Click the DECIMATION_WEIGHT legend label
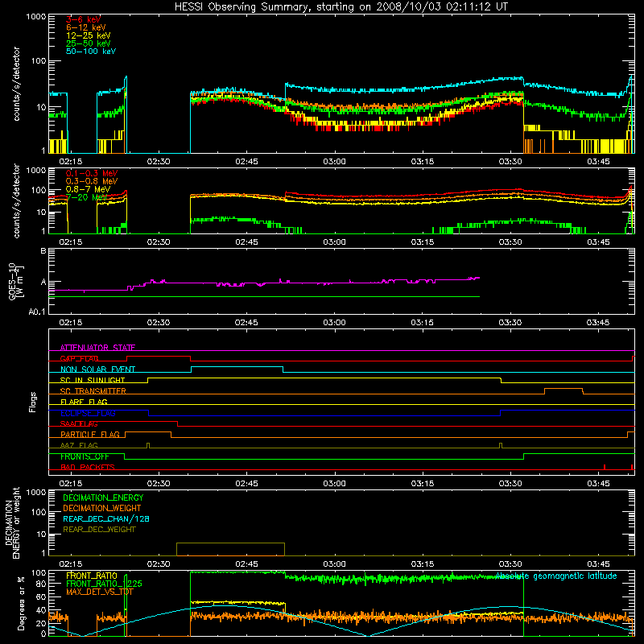The height and width of the screenshot is (644, 644). [102, 508]
